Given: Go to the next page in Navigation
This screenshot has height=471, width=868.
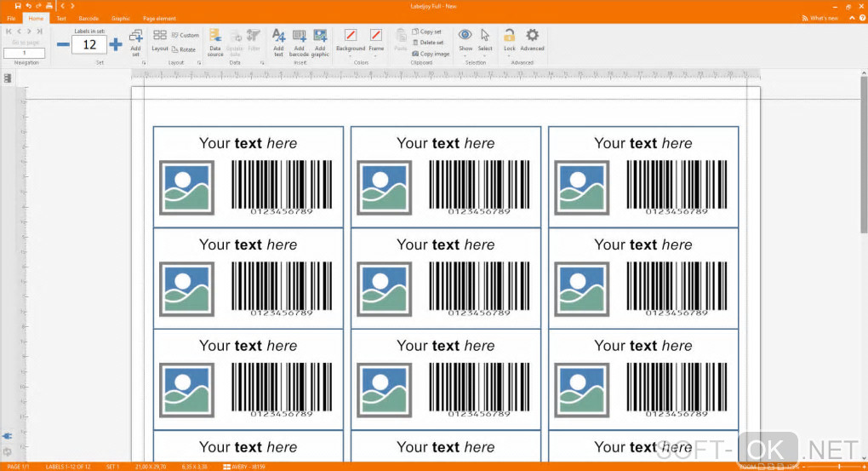Looking at the screenshot, I should [29, 32].
